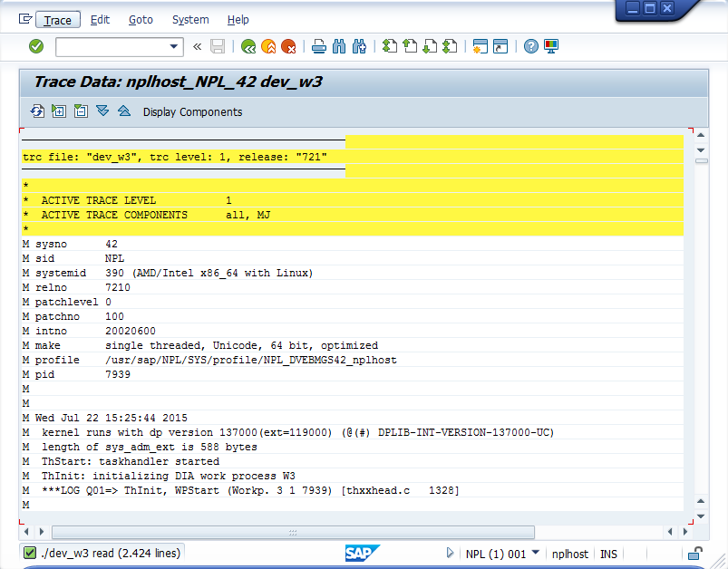This screenshot has width=728, height=569.
Task: Click the SAP window menu icon
Action: 25,19
